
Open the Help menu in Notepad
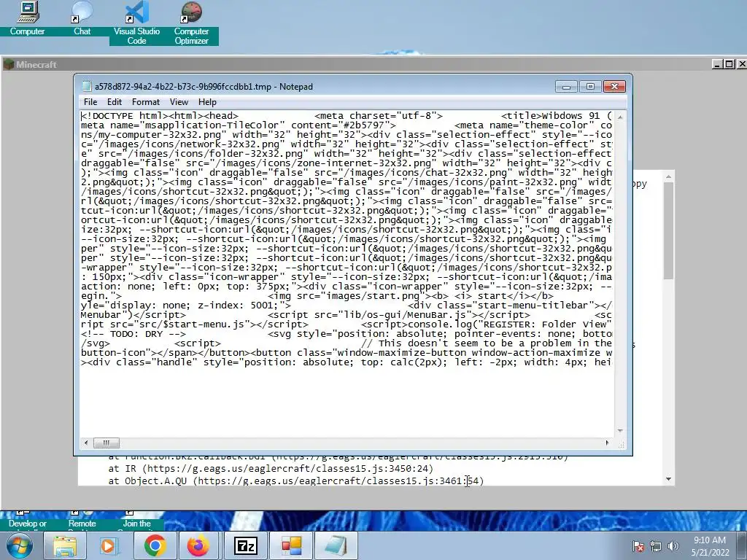tap(207, 102)
